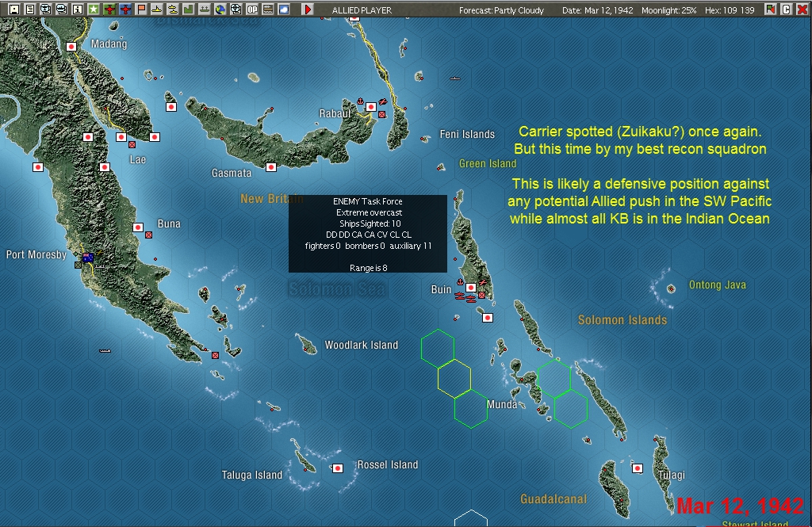Image resolution: width=812 pixels, height=527 pixels.
Task: Click the 'C' button in top bar
Action: pos(786,10)
